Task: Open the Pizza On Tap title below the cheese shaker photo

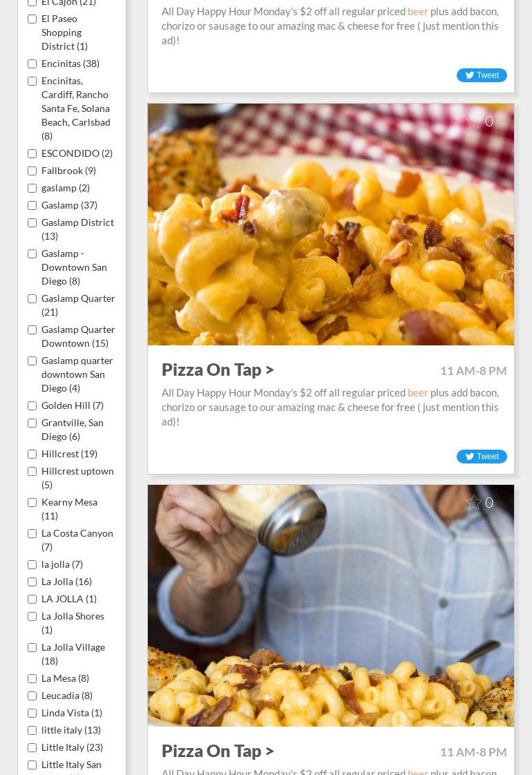Action: click(x=218, y=751)
